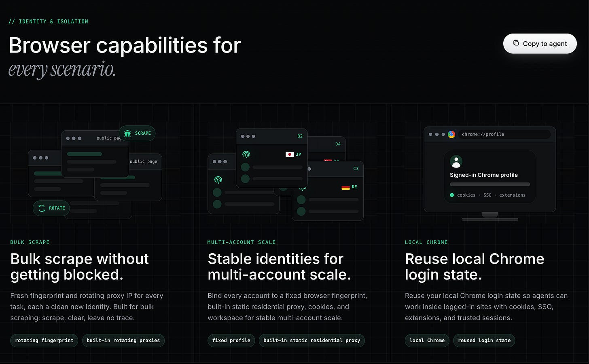
Task: Click the fingerprint icon in the B2 window
Action: click(246, 154)
